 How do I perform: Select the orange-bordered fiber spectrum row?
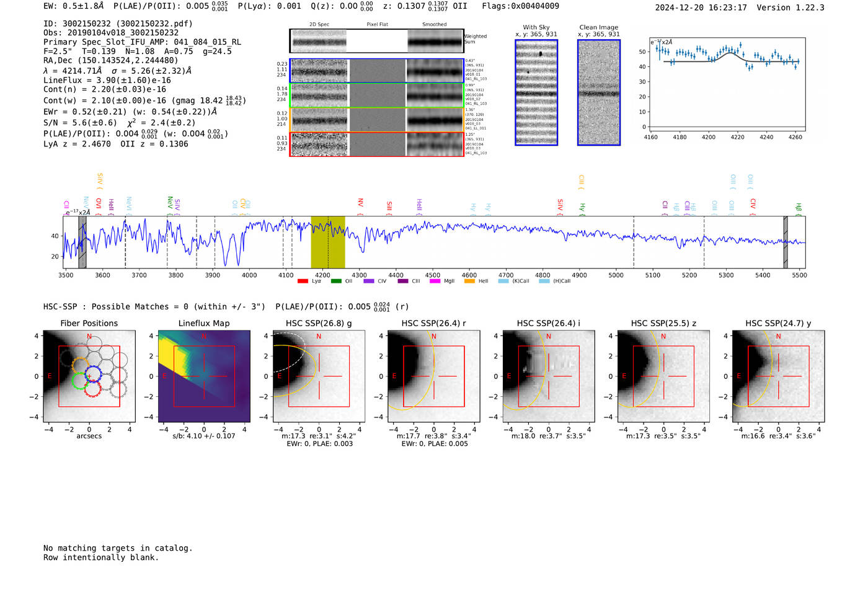(376, 120)
